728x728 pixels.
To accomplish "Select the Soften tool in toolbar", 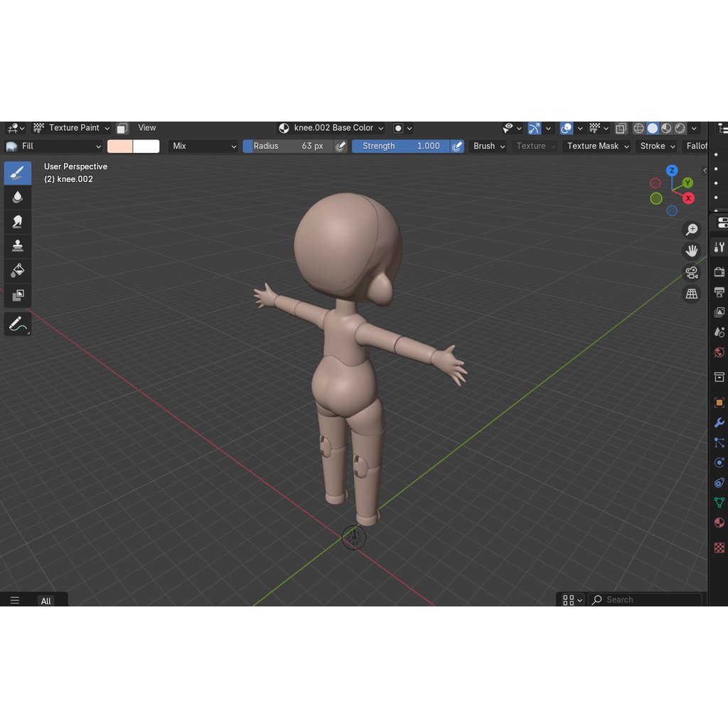I will (18, 198).
